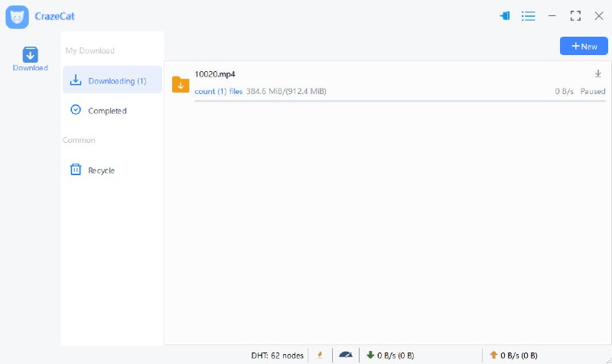Click the CrazeCat cat logo

click(17, 16)
